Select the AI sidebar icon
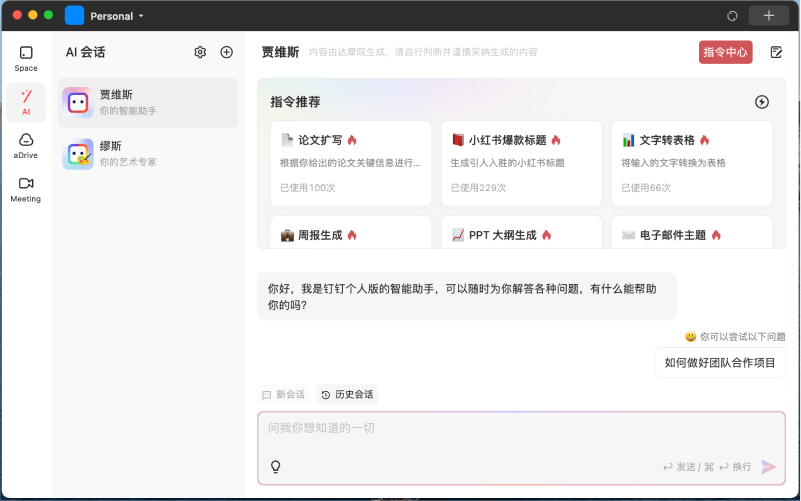Screen dimensions: 801x501 pyautogui.click(x=26, y=101)
